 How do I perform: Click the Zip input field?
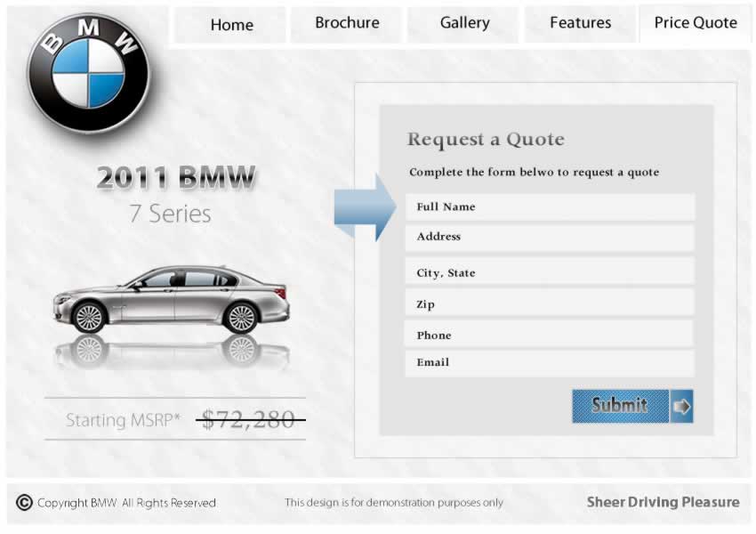550,303
